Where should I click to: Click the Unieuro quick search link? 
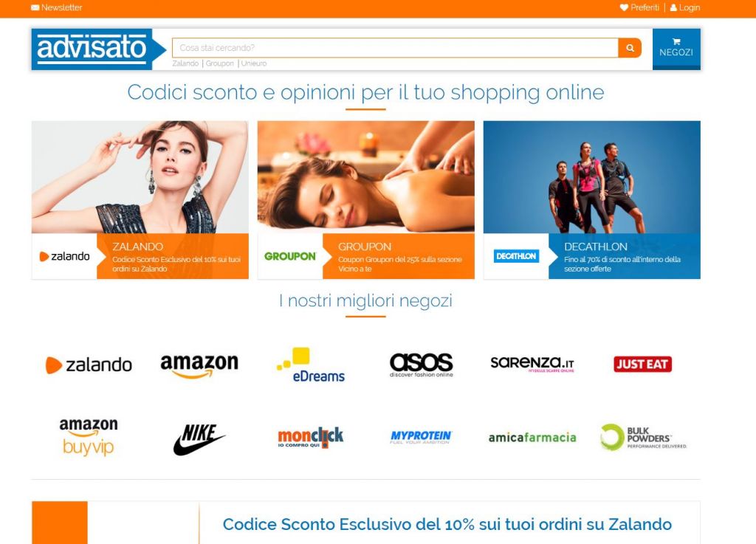254,63
